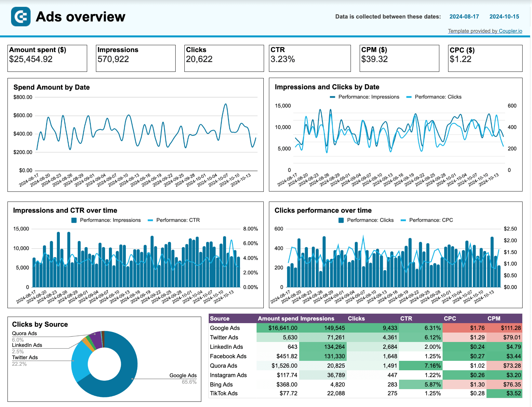Sort table by Amount spend column header

[x=278, y=319]
